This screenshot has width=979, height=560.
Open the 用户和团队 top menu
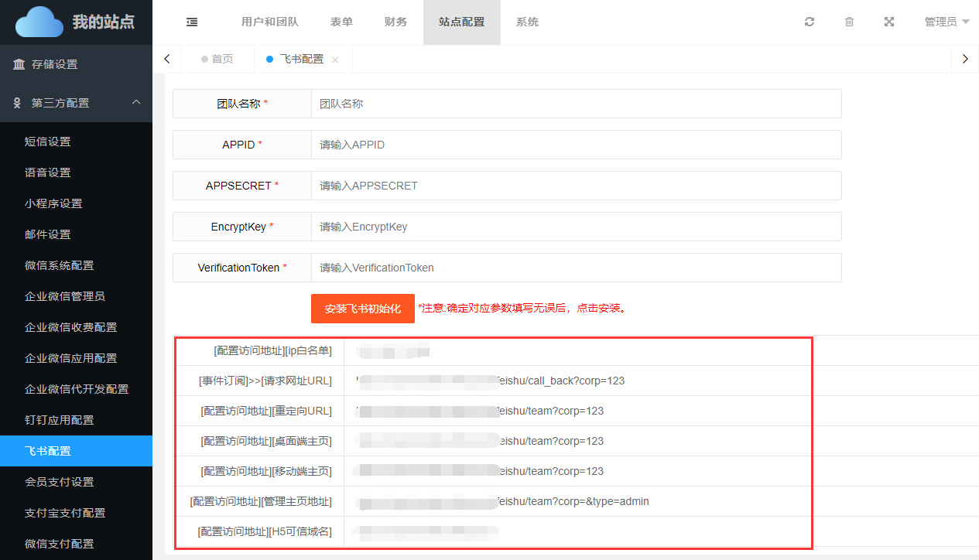coord(269,22)
